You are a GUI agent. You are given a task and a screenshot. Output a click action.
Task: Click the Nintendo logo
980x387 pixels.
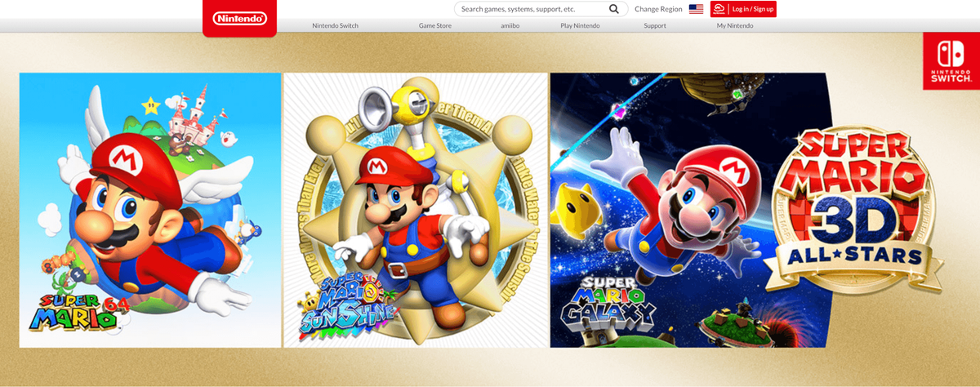[239, 17]
